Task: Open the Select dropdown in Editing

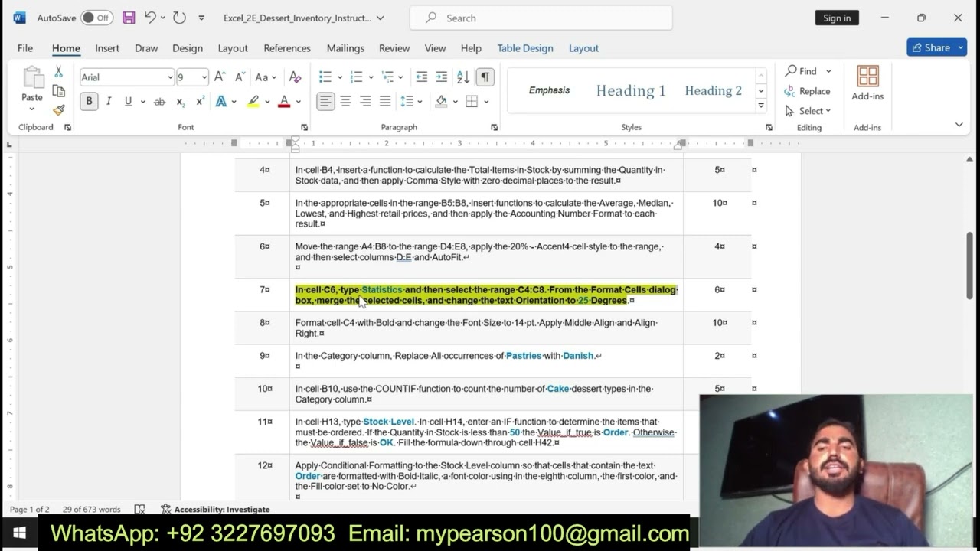Action: click(808, 111)
